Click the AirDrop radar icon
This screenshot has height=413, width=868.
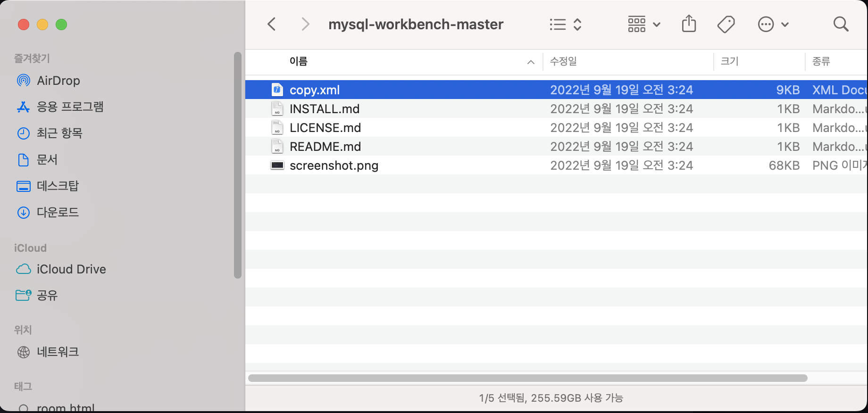(x=24, y=81)
